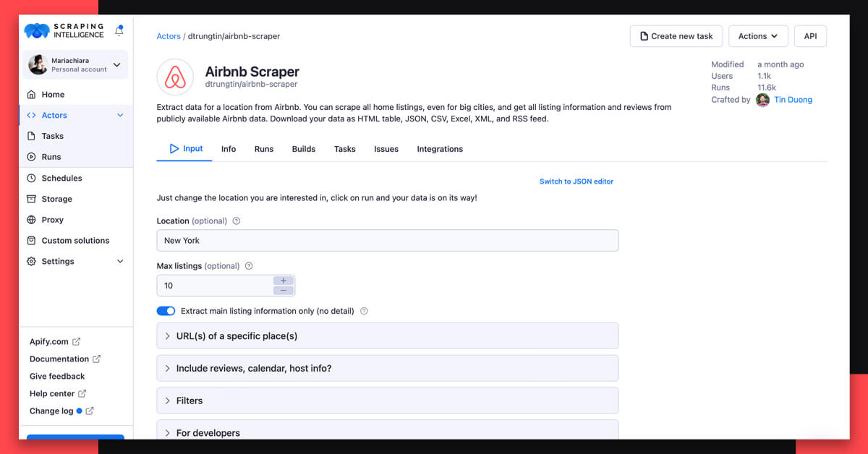Click the Storage archive icon
Screen dimensions: 868x454
[x=31, y=199]
